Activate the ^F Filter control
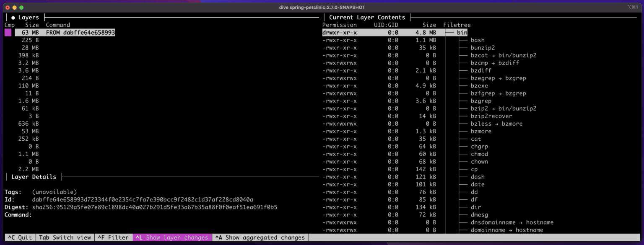Image resolution: width=644 pixels, height=245 pixels. pyautogui.click(x=113, y=237)
